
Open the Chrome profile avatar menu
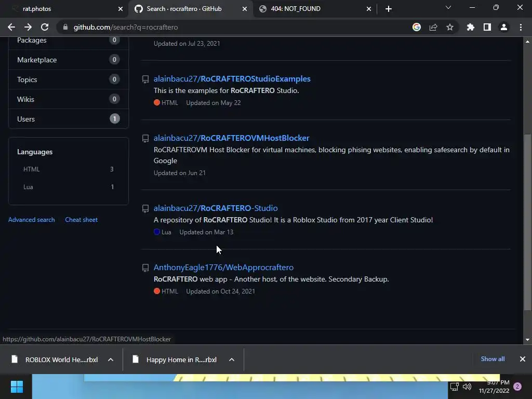[x=504, y=27]
